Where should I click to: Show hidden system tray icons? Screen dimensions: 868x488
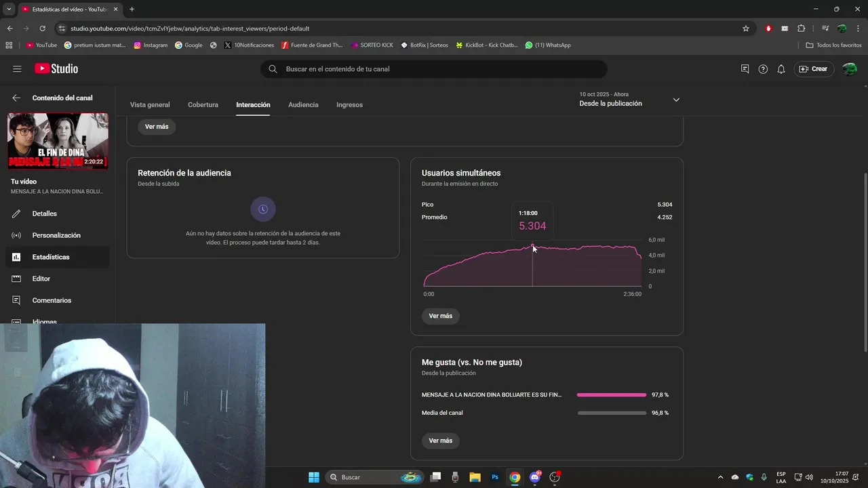pos(720,477)
